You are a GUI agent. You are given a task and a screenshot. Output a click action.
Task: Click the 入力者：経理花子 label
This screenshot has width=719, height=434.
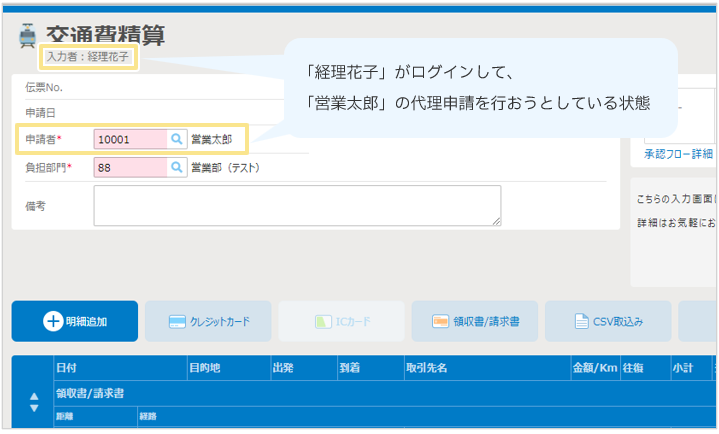point(87,57)
